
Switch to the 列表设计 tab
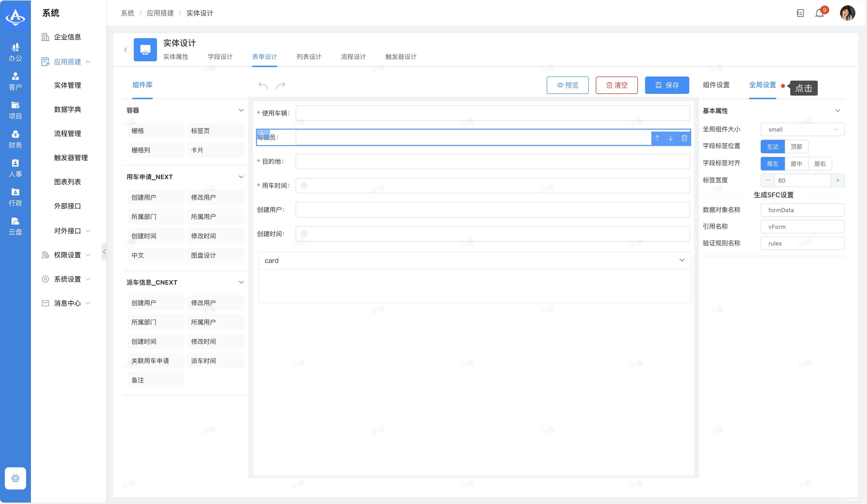(x=309, y=57)
